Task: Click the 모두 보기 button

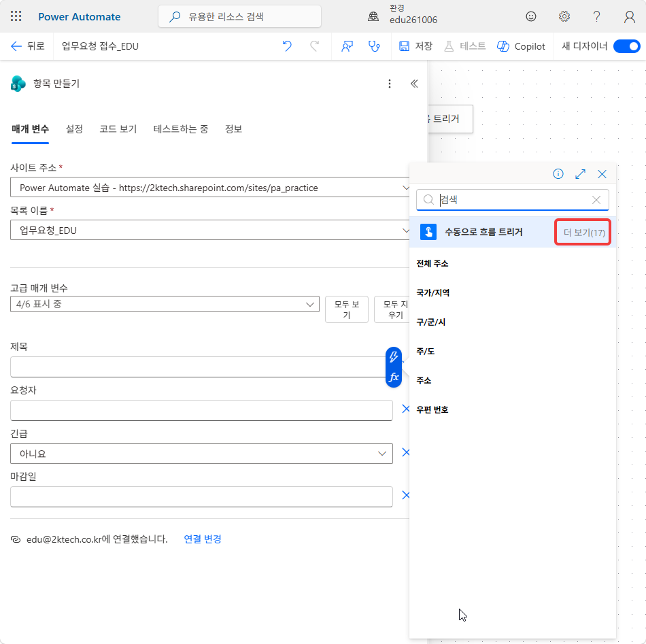Action: pos(347,309)
